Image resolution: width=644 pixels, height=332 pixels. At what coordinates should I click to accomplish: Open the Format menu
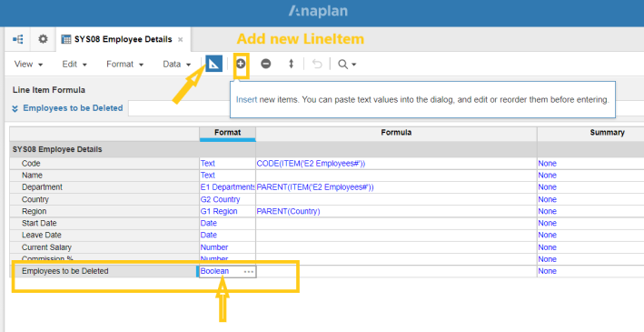[124, 65]
